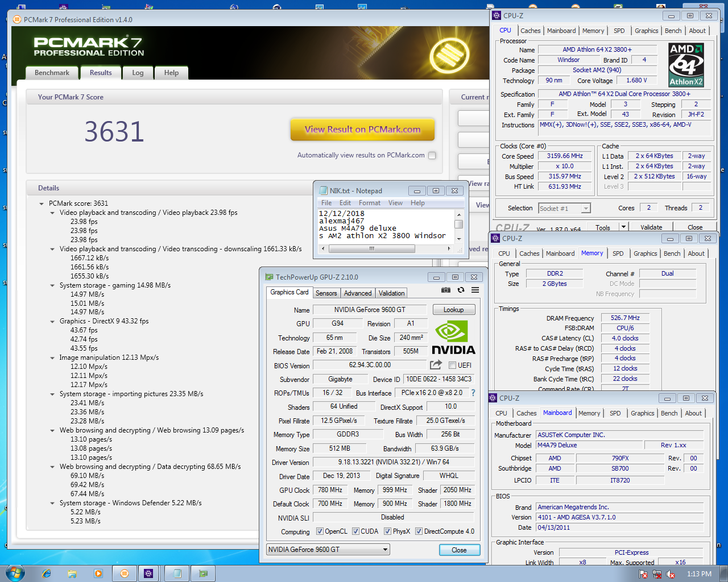Click the network tray icon

tap(657, 574)
